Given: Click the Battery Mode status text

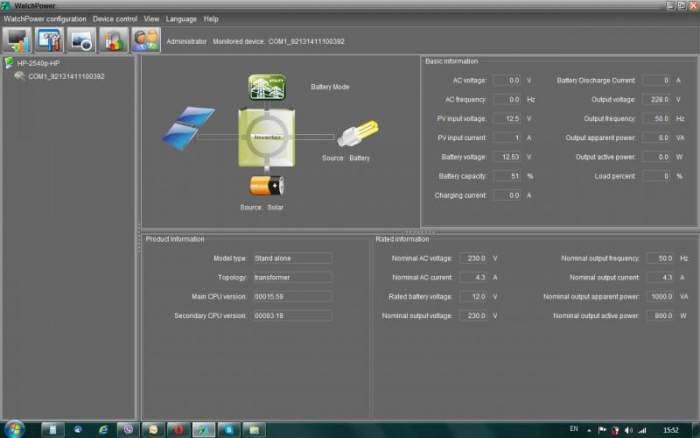Looking at the screenshot, I should (x=330, y=87).
